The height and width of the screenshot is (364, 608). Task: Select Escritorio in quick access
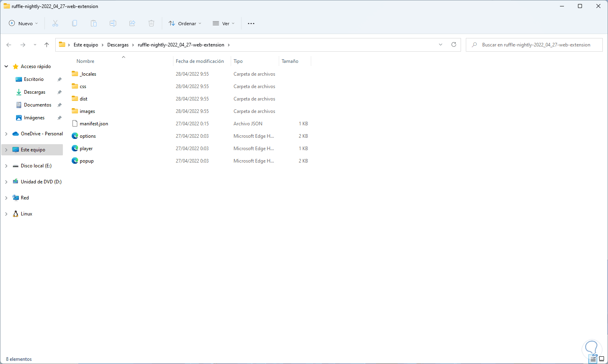click(34, 79)
